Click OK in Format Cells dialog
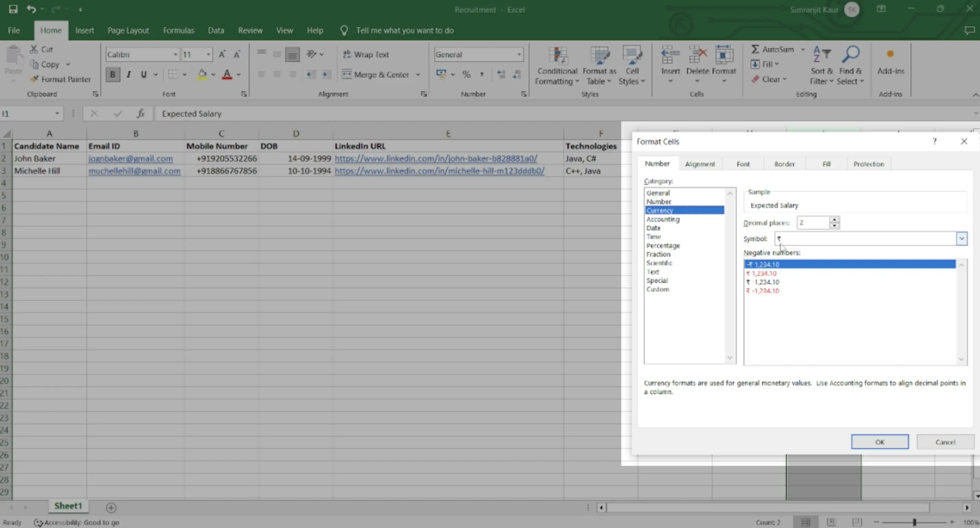The image size is (980, 528). pyautogui.click(x=880, y=442)
